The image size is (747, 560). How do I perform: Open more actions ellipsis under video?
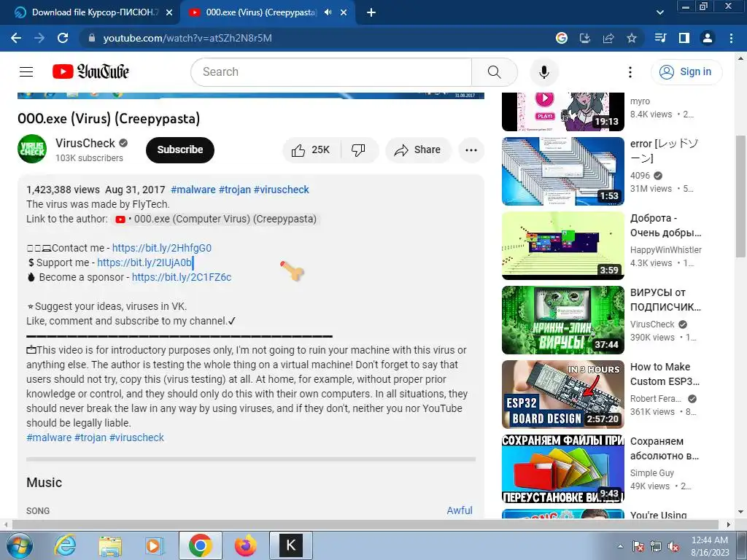point(471,150)
